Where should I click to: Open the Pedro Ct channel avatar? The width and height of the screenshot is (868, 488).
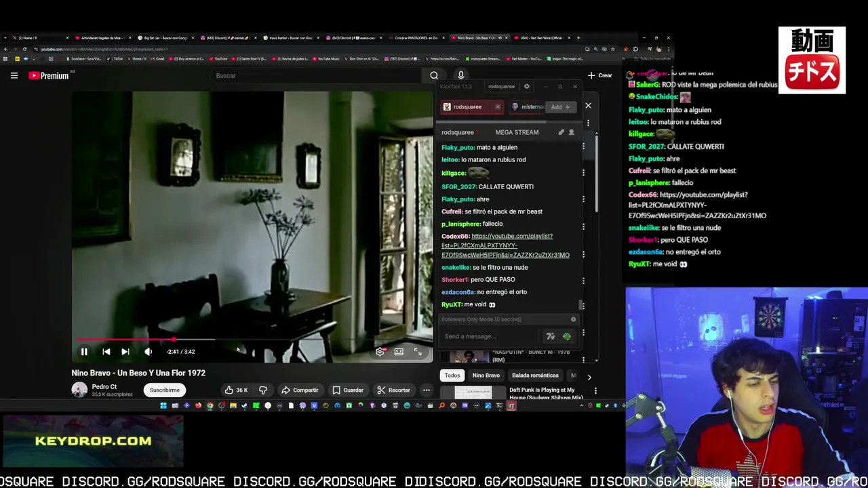click(79, 390)
